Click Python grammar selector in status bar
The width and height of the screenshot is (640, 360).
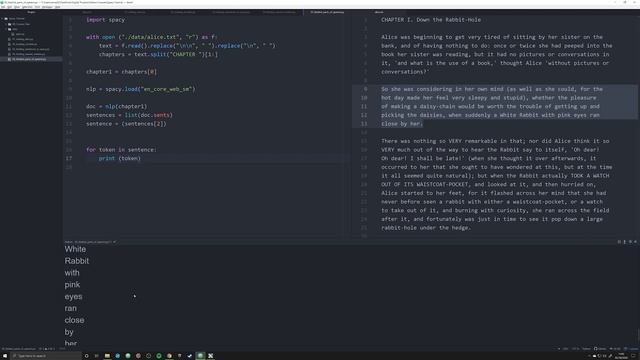(586, 349)
